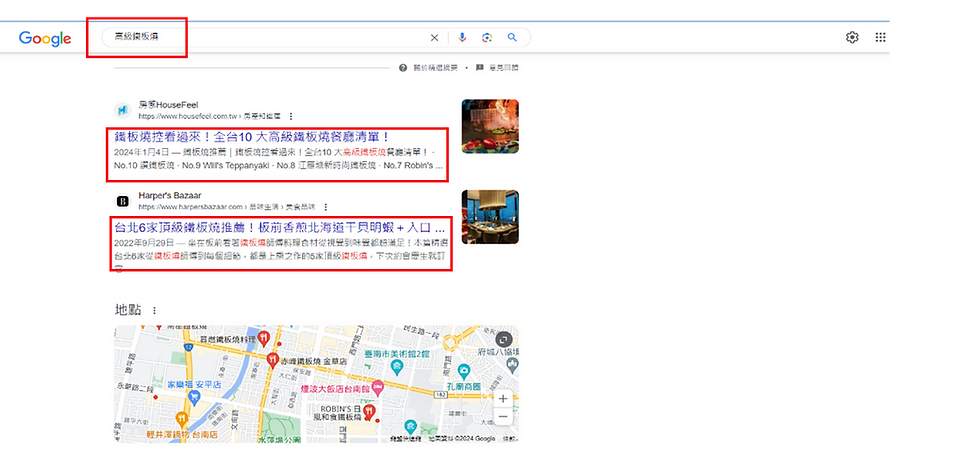
Task: Open more options for Harper's Bazaar result
Action: click(326, 207)
